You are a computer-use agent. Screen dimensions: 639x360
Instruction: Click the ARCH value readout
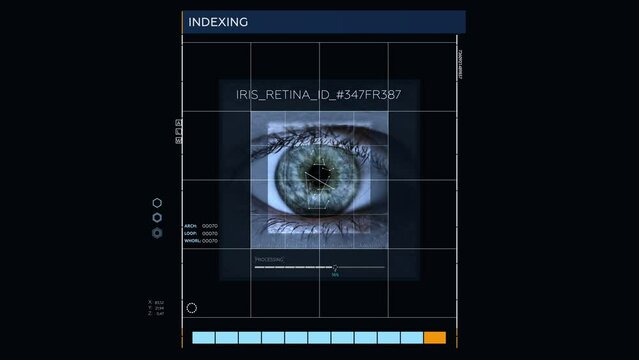click(210, 226)
